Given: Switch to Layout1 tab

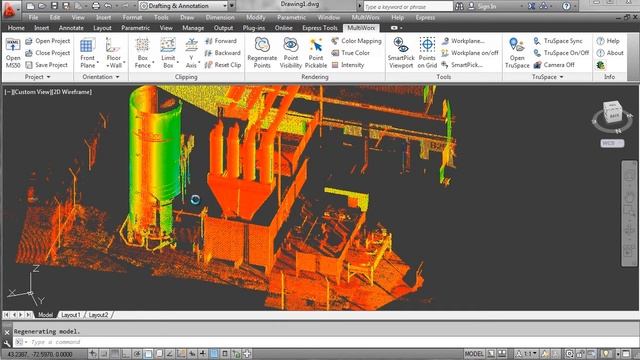Looking at the screenshot, I should [70, 315].
